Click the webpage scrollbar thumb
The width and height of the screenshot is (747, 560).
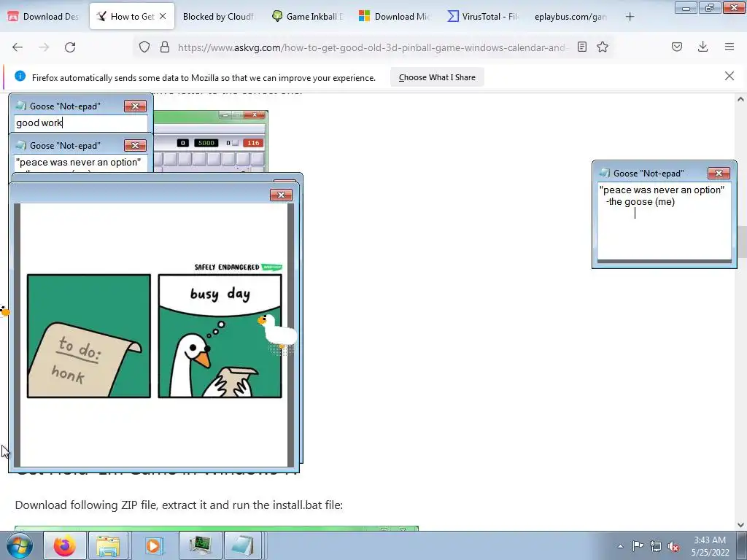tap(740, 241)
